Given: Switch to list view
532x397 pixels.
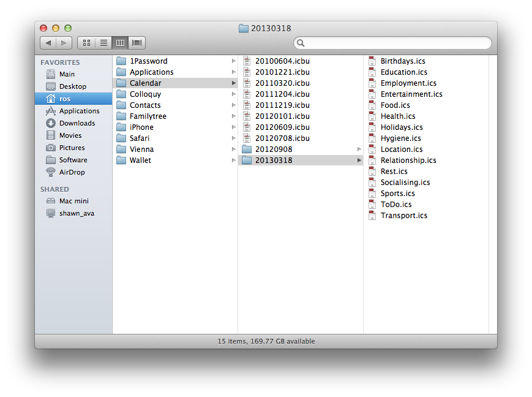Looking at the screenshot, I should pyautogui.click(x=103, y=43).
